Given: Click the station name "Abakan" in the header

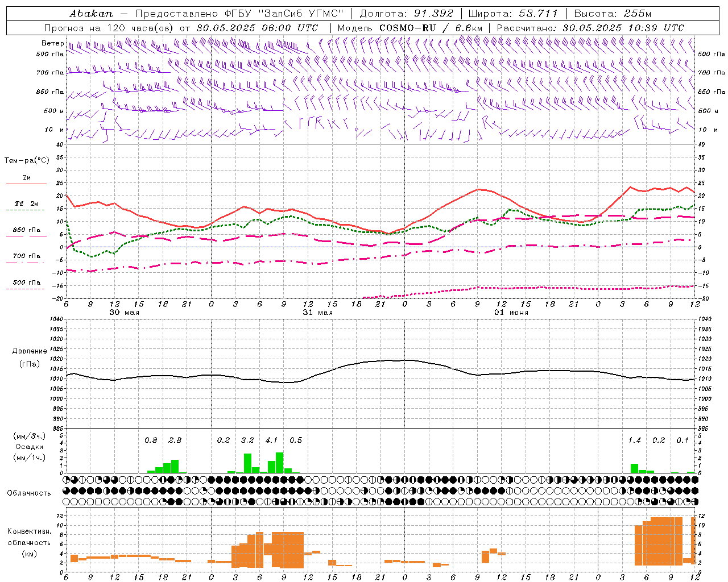Looking at the screenshot, I should [91, 14].
